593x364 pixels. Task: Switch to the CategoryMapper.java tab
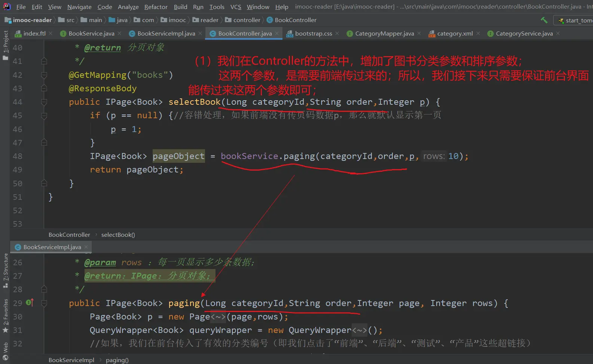pyautogui.click(x=384, y=33)
